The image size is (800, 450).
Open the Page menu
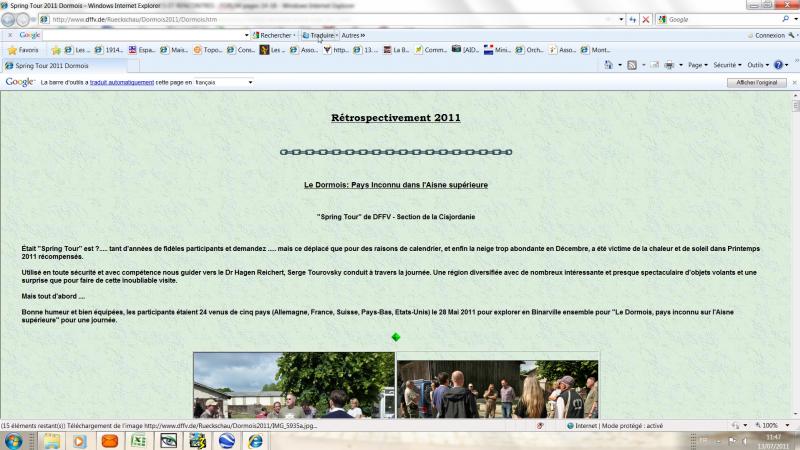[697, 65]
